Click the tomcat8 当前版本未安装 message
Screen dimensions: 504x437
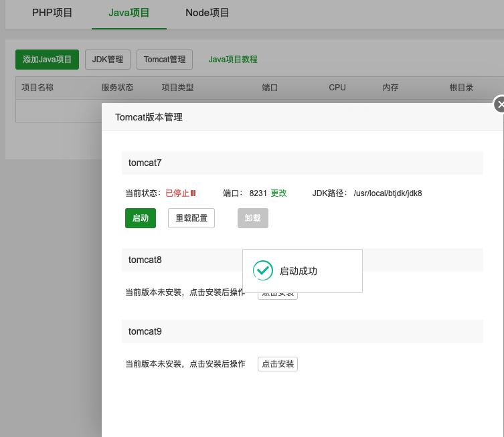[x=185, y=292]
